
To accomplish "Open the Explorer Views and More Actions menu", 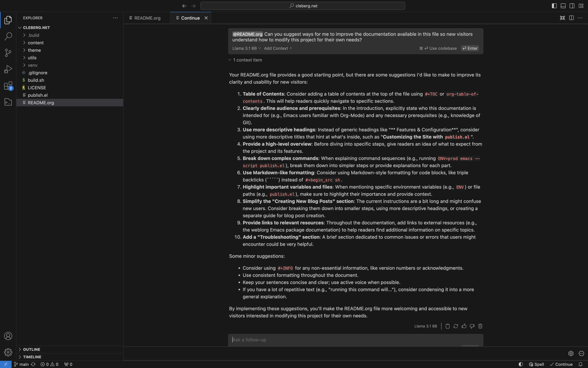I will click(x=115, y=18).
